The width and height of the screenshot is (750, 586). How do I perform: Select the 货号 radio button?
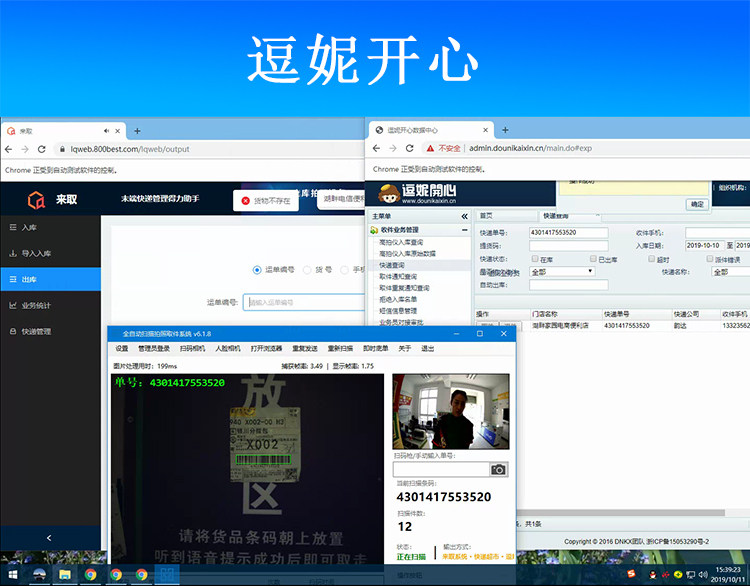coord(307,270)
